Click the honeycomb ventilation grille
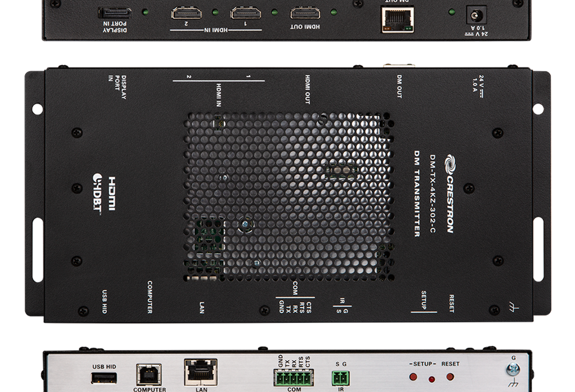 click(x=288, y=197)
